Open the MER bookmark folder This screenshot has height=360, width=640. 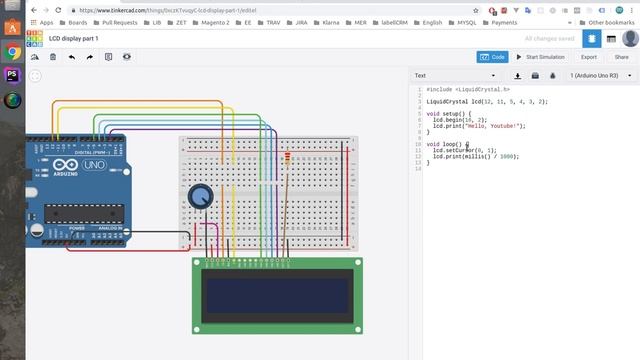pos(356,23)
